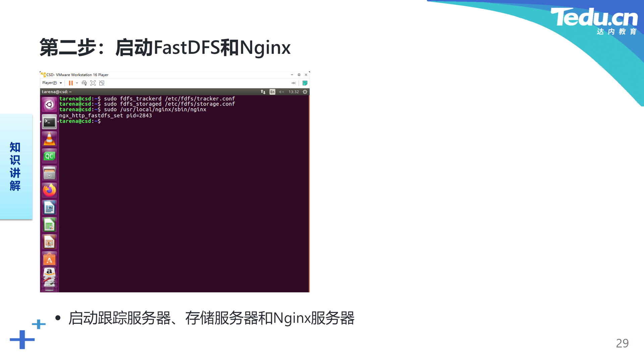This screenshot has height=362, width=644.
Task: Click the Tedu.cn logo
Action: point(594,21)
